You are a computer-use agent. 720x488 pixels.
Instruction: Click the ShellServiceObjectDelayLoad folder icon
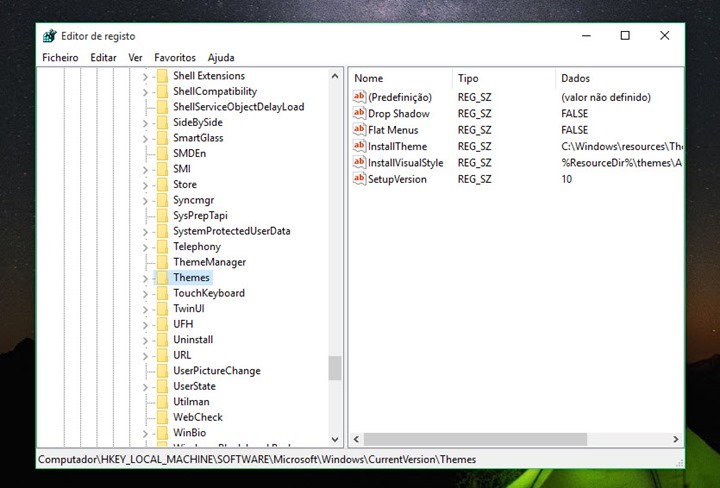(x=163, y=107)
